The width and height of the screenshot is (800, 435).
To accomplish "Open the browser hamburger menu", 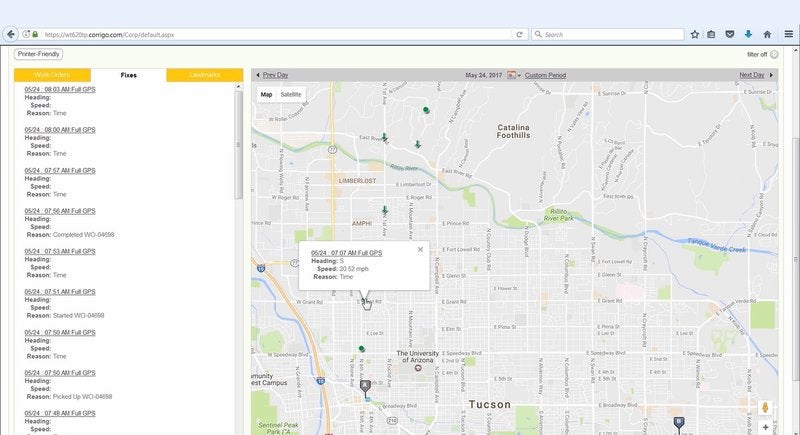I will pos(787,34).
